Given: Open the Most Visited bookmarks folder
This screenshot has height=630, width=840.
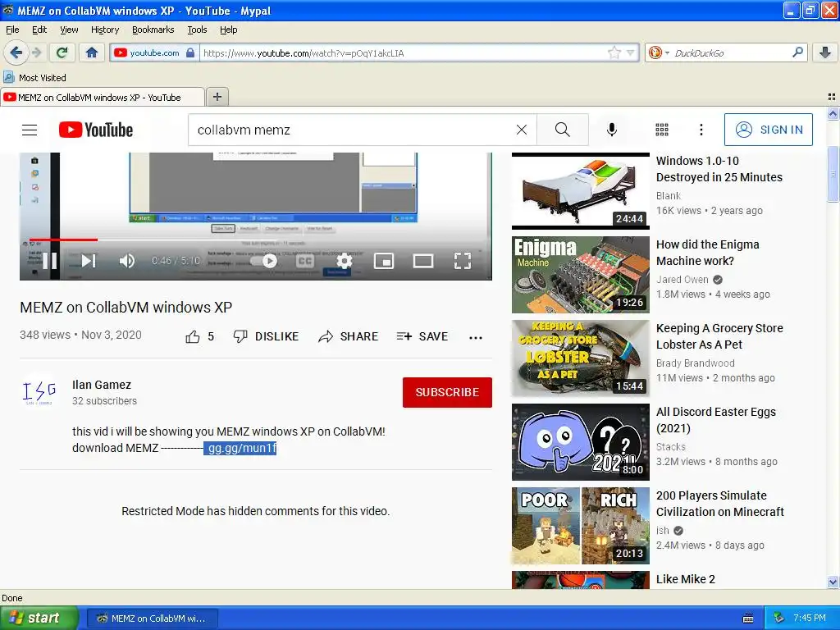Looking at the screenshot, I should [x=34, y=78].
